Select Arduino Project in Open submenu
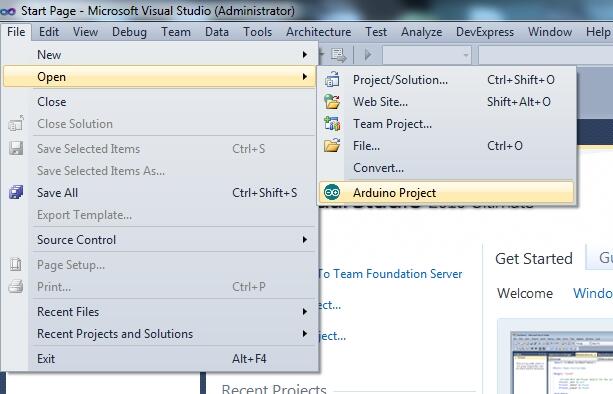The image size is (613, 394). click(446, 192)
